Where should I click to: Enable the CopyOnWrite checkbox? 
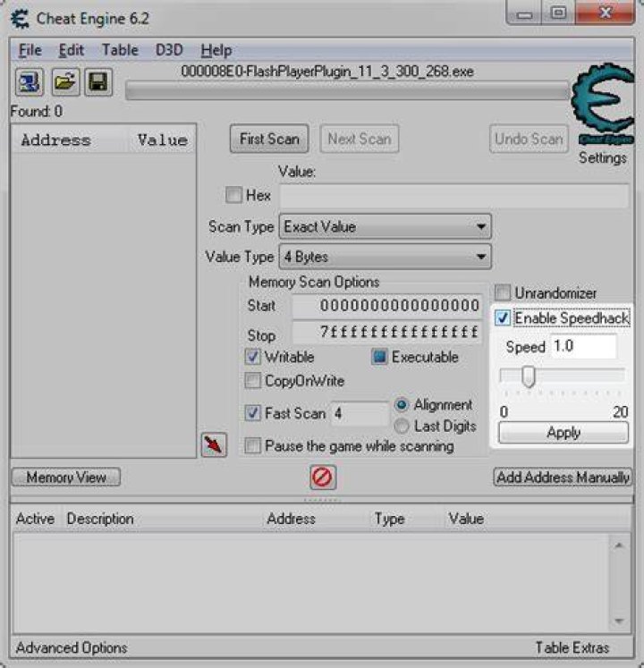(253, 381)
